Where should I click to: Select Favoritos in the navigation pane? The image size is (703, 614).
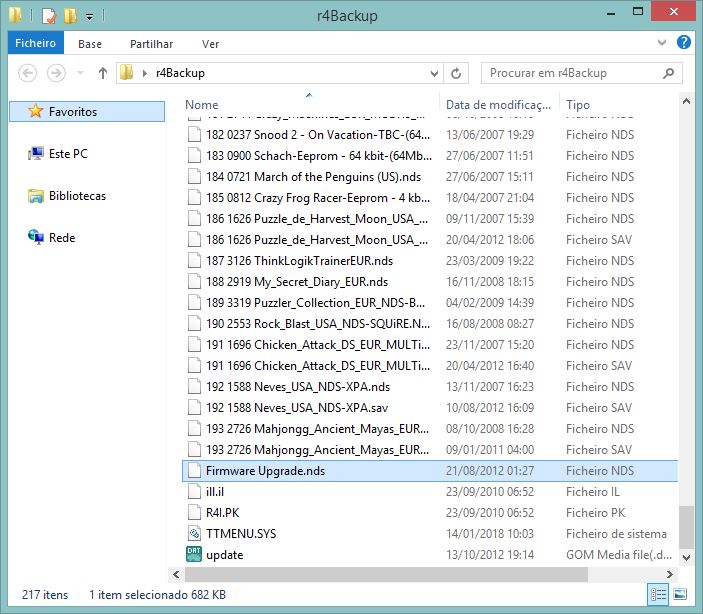click(x=87, y=111)
